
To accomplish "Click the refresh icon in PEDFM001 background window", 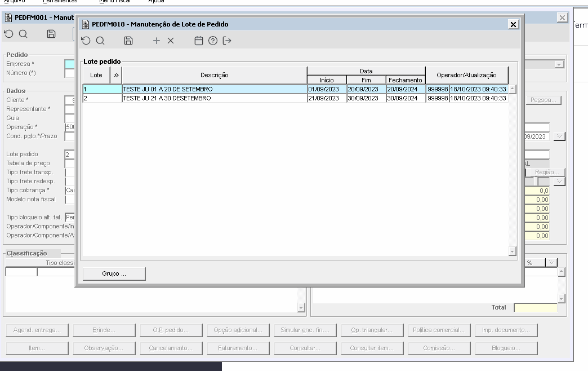I will click(8, 34).
